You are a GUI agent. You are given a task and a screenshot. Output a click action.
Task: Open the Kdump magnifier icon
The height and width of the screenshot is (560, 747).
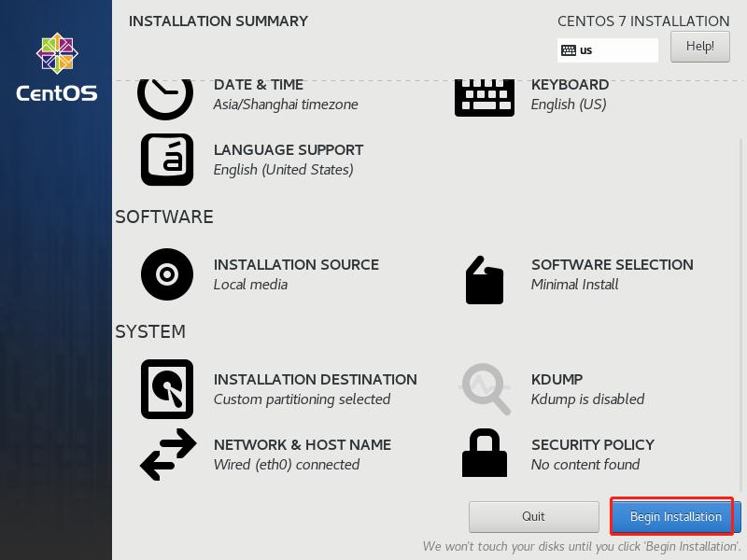(x=485, y=388)
